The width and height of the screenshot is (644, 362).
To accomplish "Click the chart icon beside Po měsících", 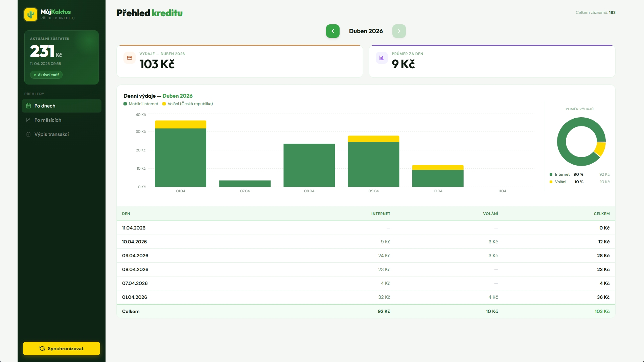I will click(x=28, y=120).
